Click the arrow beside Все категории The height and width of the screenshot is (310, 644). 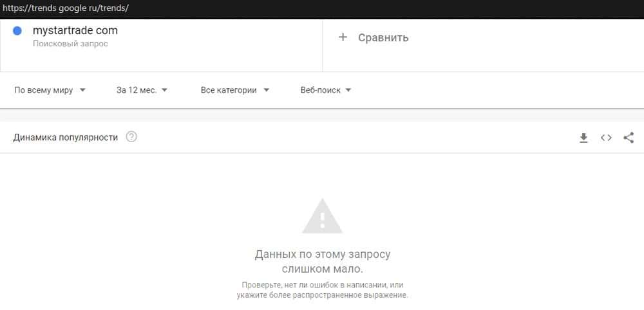(266, 90)
